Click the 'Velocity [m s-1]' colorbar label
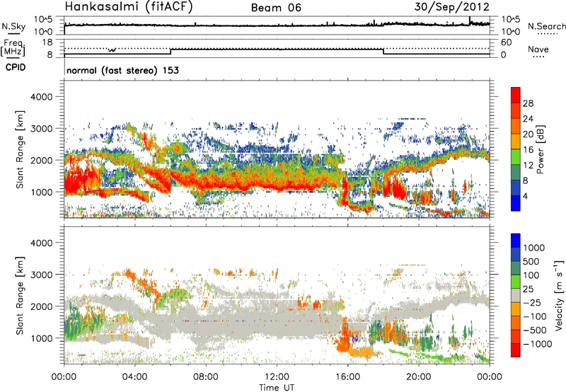Image resolution: width=566 pixels, height=392 pixels. pos(559,295)
